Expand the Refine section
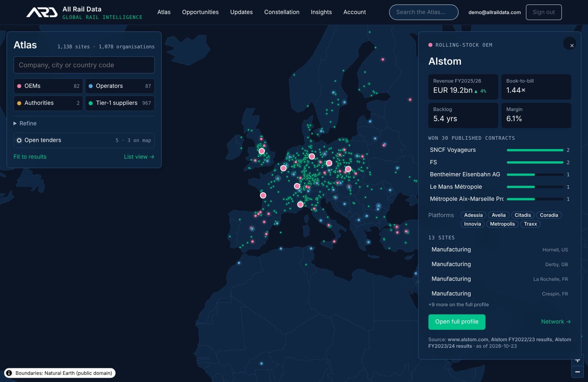Viewport: 588px width, 382px height. coord(25,123)
